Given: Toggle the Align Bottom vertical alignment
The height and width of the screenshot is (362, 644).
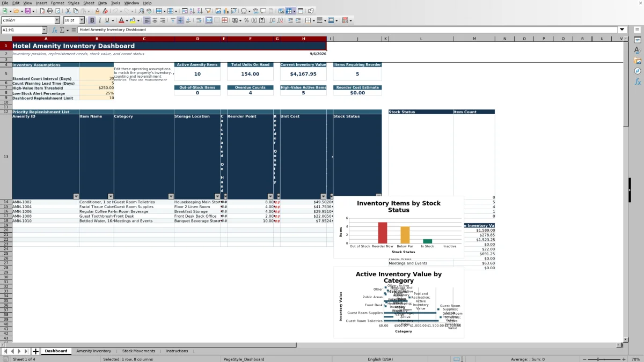Looking at the screenshot, I should coord(188,20).
